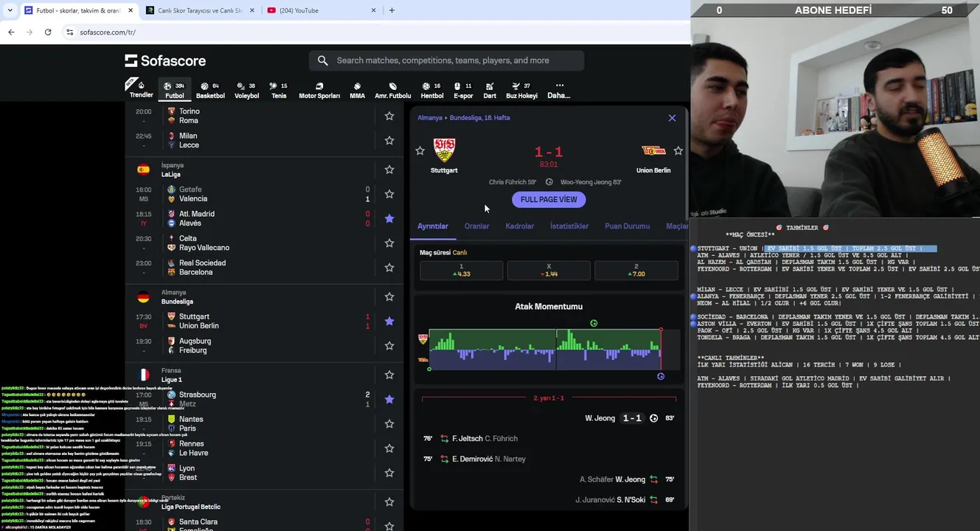Close the match detail panel
The width and height of the screenshot is (980, 531).
click(672, 118)
